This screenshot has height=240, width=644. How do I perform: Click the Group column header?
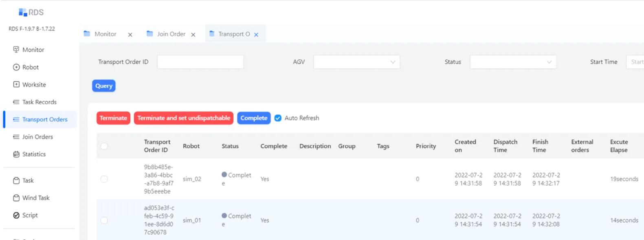click(347, 146)
